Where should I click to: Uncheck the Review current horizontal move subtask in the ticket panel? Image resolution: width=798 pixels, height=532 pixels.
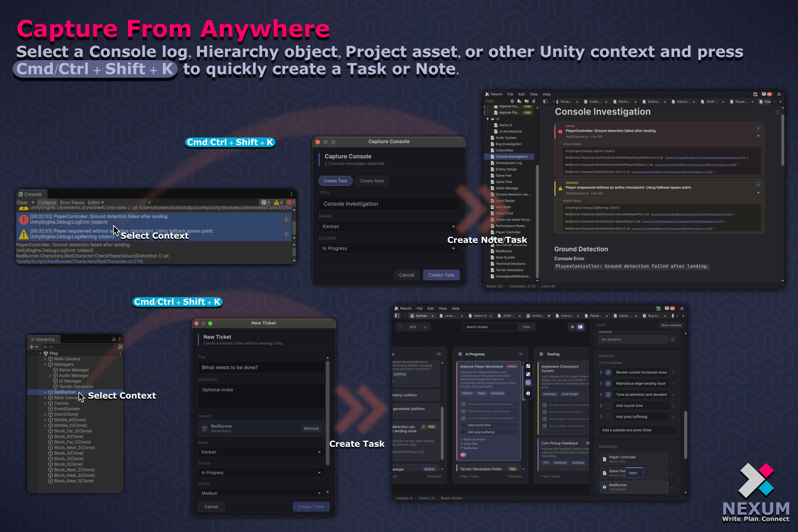pos(608,372)
